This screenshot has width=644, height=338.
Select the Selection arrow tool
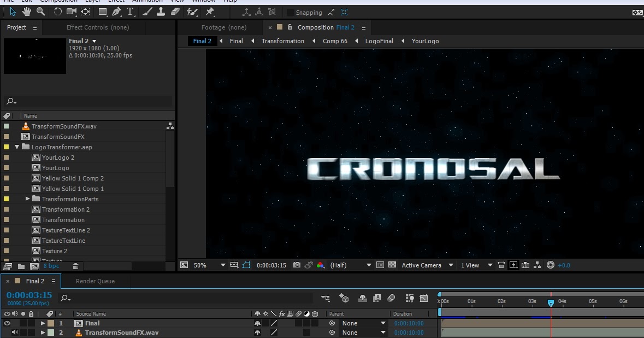tap(13, 12)
